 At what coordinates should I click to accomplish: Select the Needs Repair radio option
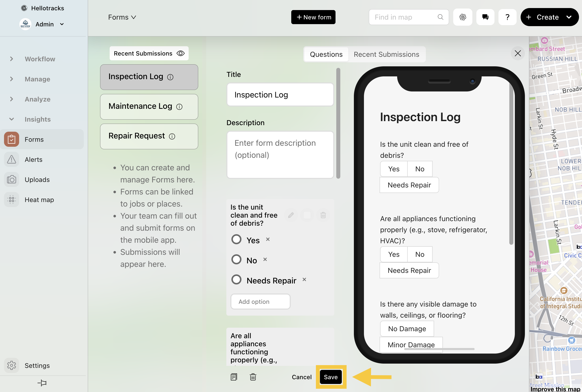[x=236, y=280]
